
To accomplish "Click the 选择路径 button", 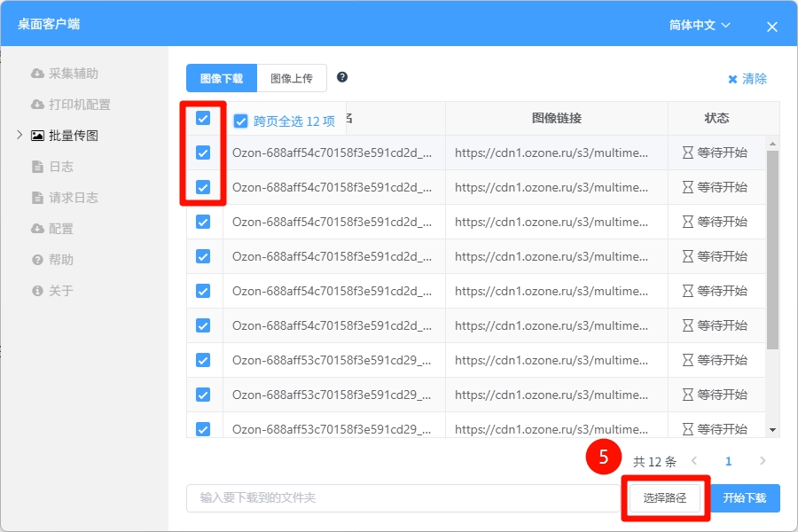I will pos(665,498).
